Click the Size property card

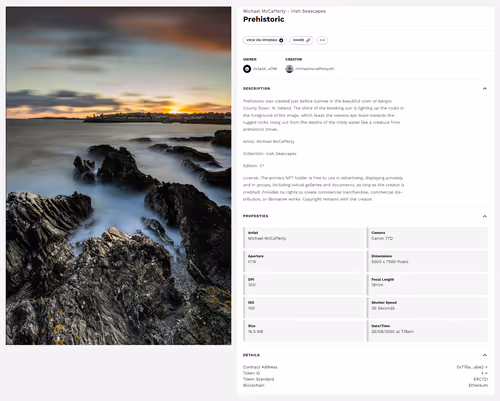pos(304,331)
